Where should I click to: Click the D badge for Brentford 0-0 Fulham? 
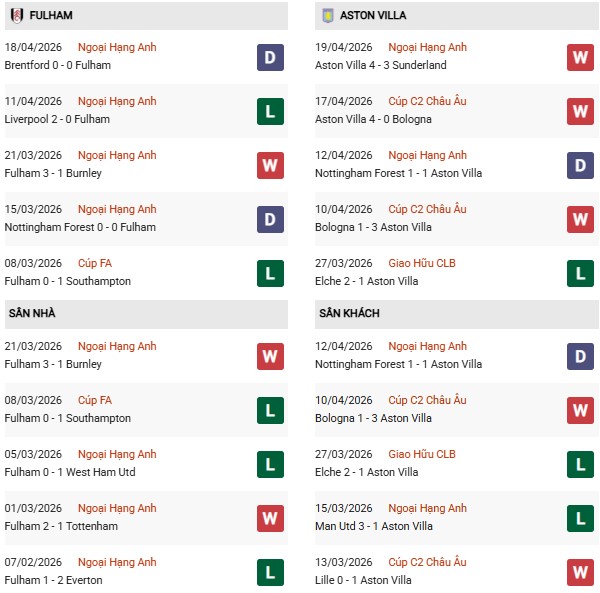point(270,57)
